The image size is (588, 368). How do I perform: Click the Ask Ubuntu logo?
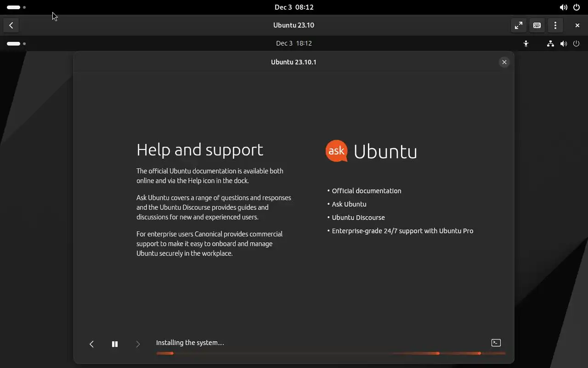tap(371, 151)
